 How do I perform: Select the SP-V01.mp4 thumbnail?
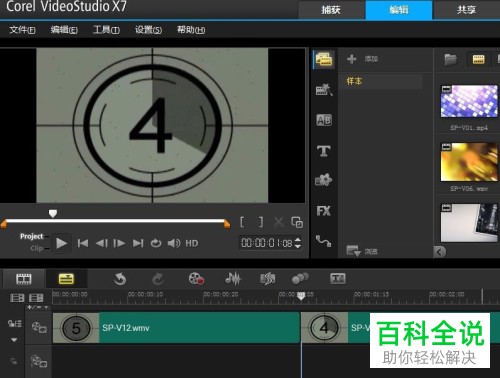point(469,101)
